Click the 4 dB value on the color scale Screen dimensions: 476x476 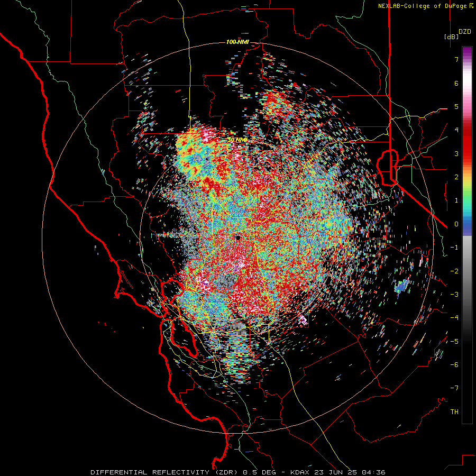(x=456, y=130)
